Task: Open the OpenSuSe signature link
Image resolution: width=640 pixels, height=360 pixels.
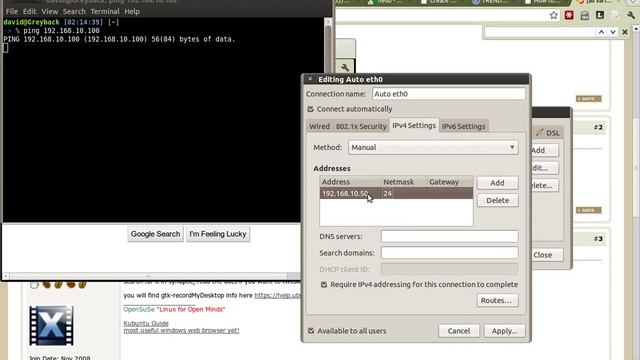Action: coord(139,309)
